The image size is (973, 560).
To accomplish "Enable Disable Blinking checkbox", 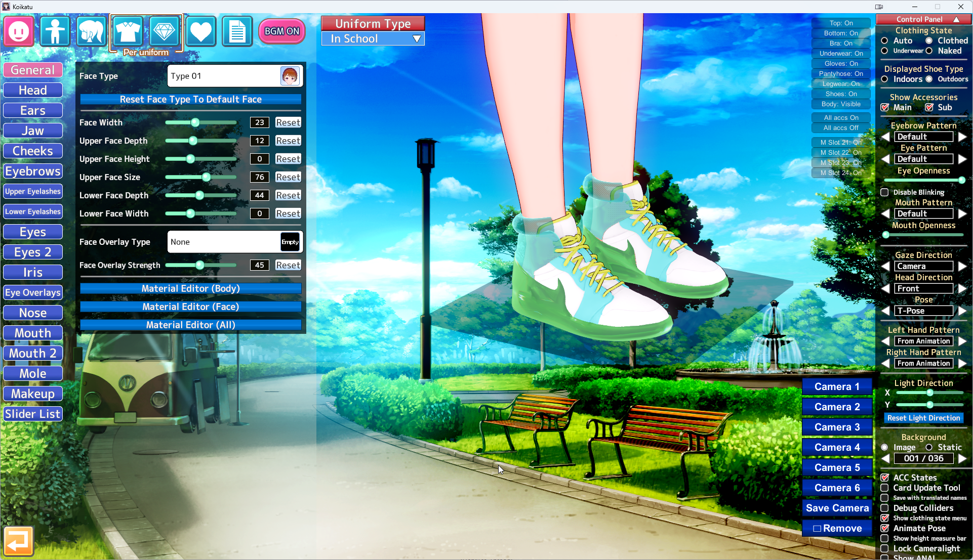I will click(x=884, y=192).
